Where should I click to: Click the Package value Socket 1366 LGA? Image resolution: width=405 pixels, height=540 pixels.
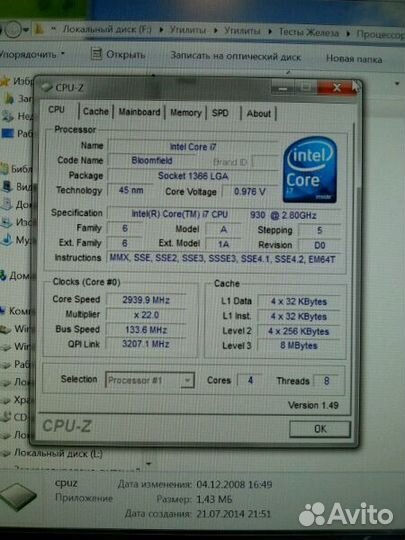coord(193,176)
